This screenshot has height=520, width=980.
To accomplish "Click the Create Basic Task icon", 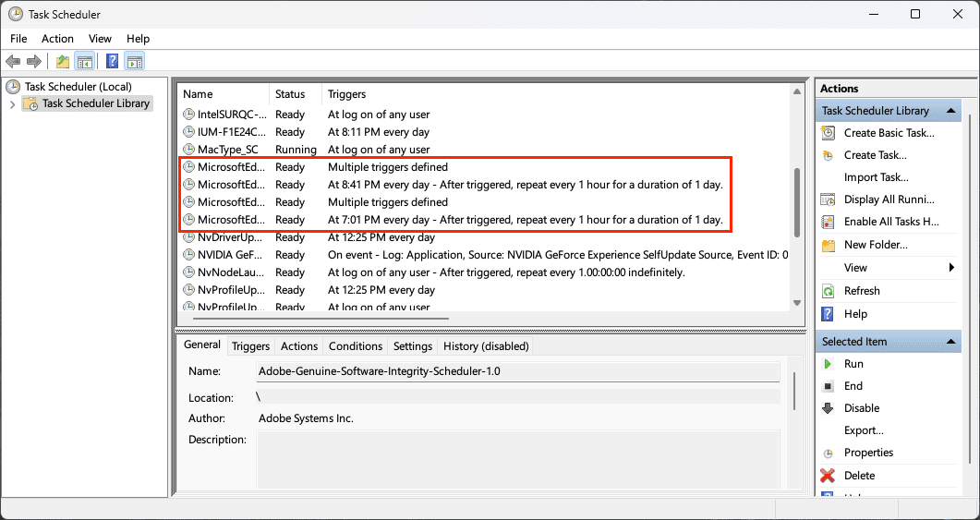I will click(828, 132).
